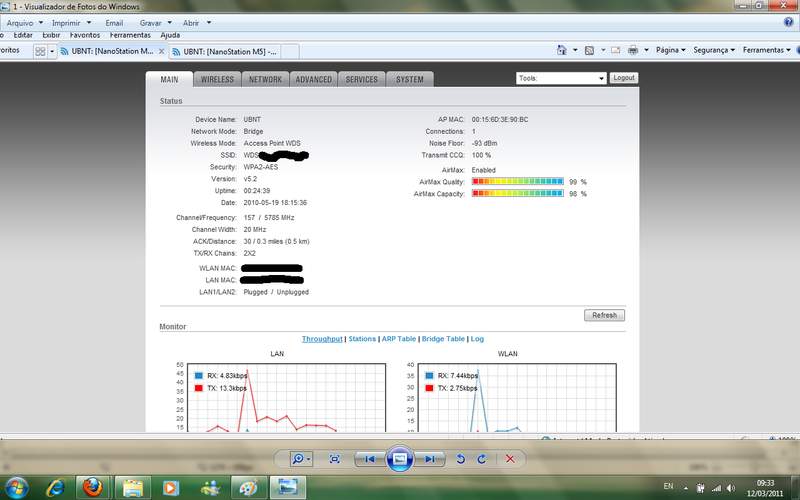Click the RSS feeds icon
The height and width of the screenshot is (500, 800).
(589, 50)
